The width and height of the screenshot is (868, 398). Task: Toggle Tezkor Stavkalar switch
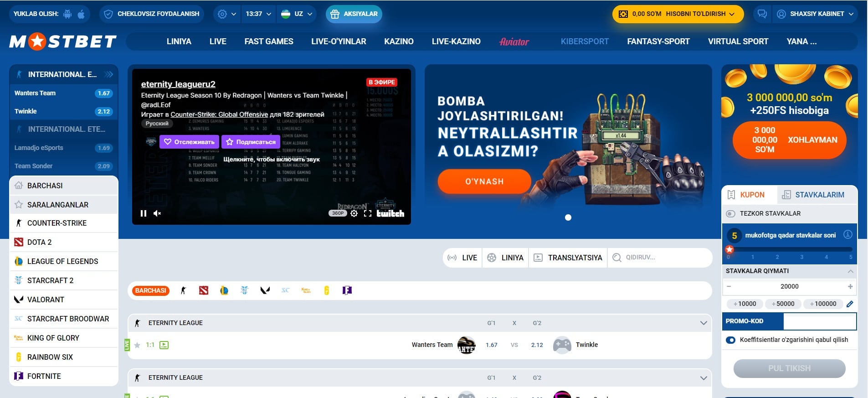730,214
